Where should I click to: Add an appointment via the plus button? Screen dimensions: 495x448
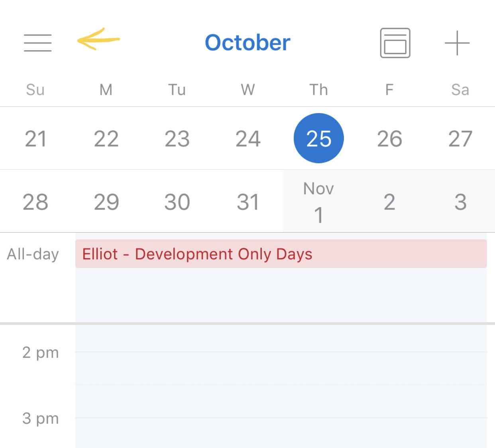pyautogui.click(x=457, y=43)
